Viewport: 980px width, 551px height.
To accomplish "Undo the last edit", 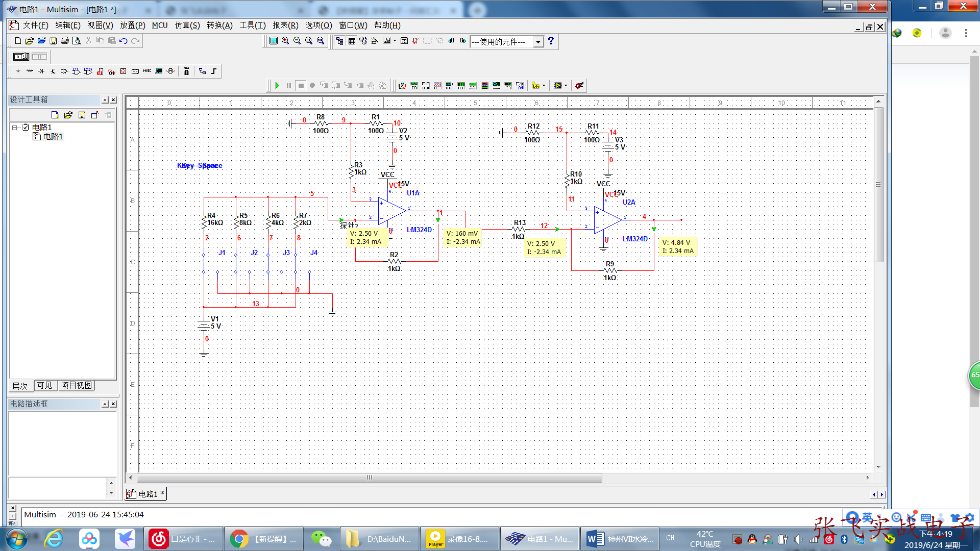I will pyautogui.click(x=124, y=41).
